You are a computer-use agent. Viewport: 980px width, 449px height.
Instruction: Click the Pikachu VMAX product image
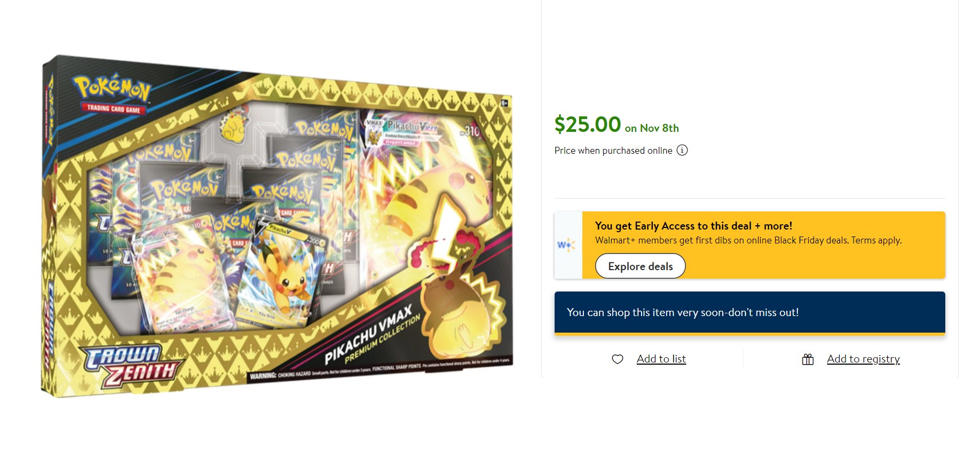[x=277, y=226]
